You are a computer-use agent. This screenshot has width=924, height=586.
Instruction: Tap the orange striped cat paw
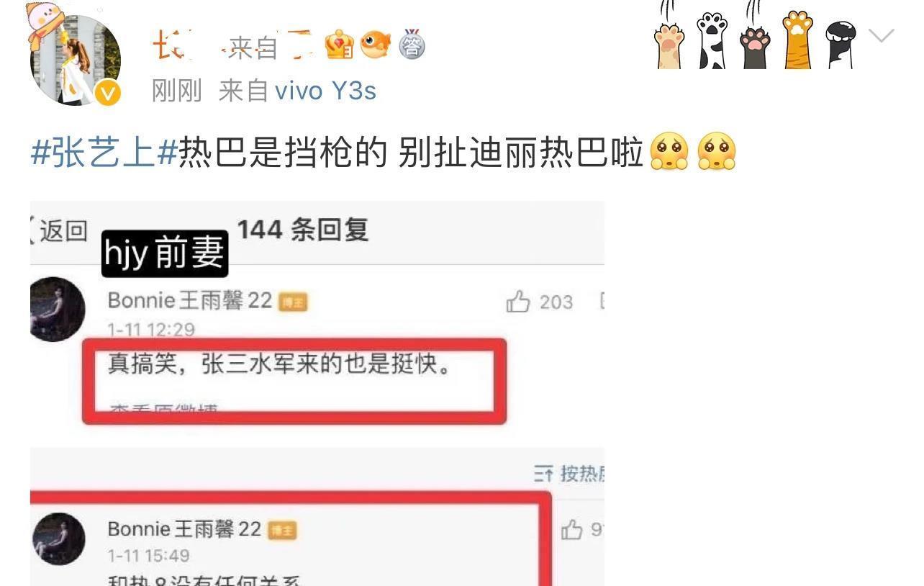point(797,40)
